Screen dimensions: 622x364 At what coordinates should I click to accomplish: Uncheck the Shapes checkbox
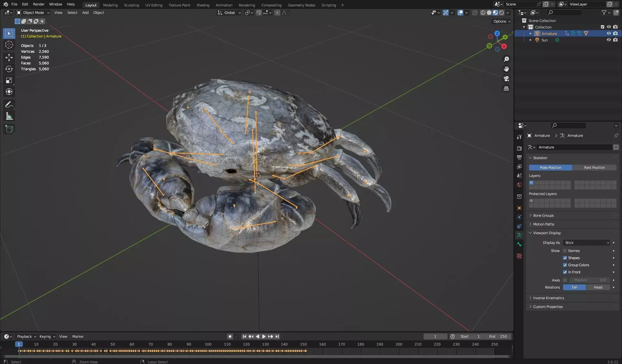(565, 258)
